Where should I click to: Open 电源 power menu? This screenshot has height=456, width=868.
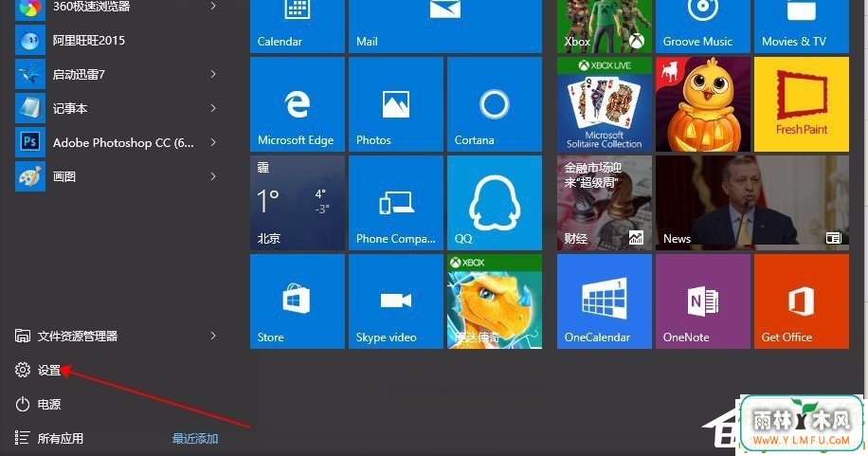point(48,405)
